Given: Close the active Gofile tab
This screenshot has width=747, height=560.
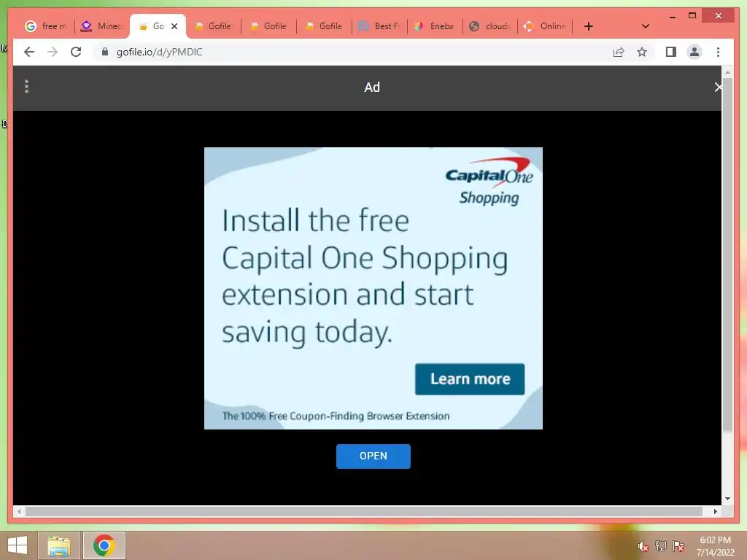Looking at the screenshot, I should [x=174, y=26].
